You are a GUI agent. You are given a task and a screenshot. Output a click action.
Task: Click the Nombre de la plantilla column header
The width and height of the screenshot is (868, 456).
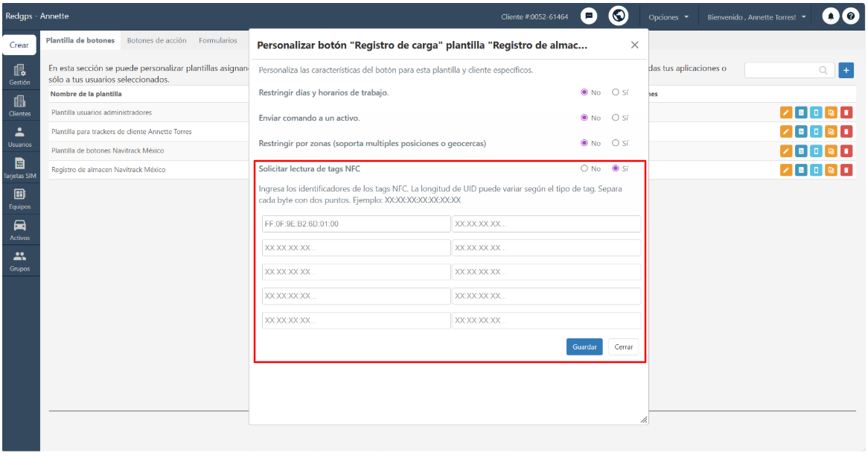[x=86, y=94]
